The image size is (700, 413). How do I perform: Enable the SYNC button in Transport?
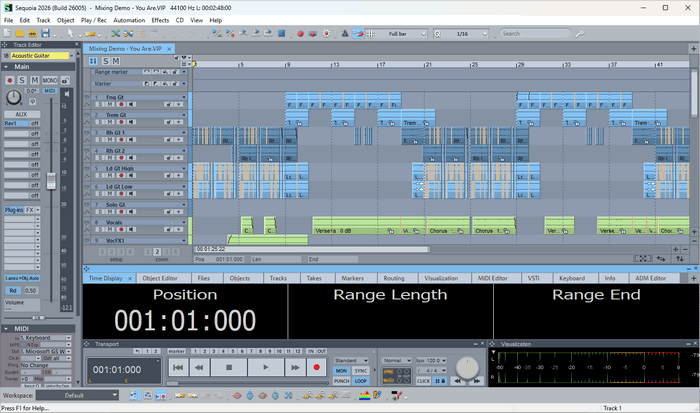click(x=361, y=370)
